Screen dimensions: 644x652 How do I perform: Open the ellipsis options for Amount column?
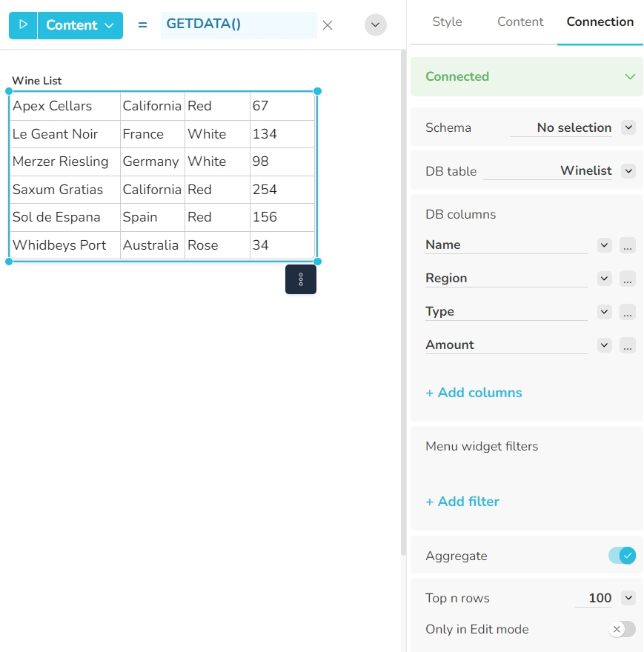click(x=628, y=346)
